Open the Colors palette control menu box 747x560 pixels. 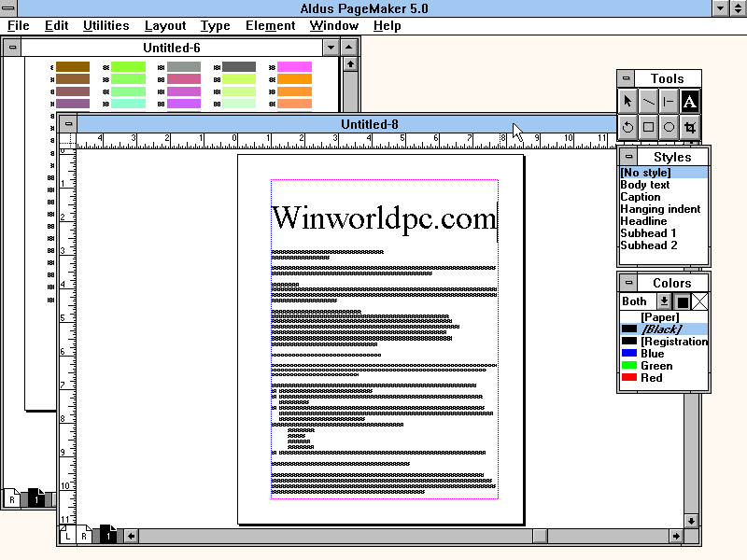click(x=628, y=283)
